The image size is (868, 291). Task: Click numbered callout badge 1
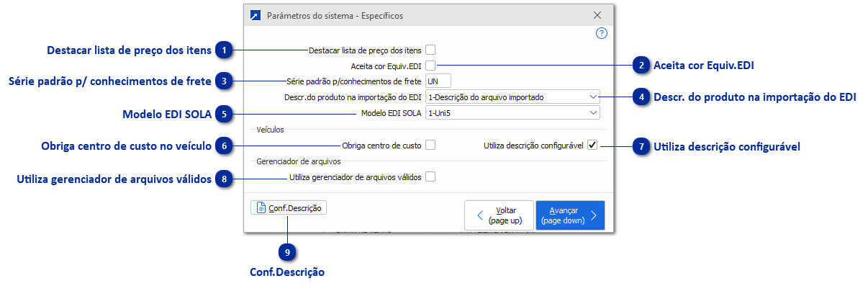(225, 50)
